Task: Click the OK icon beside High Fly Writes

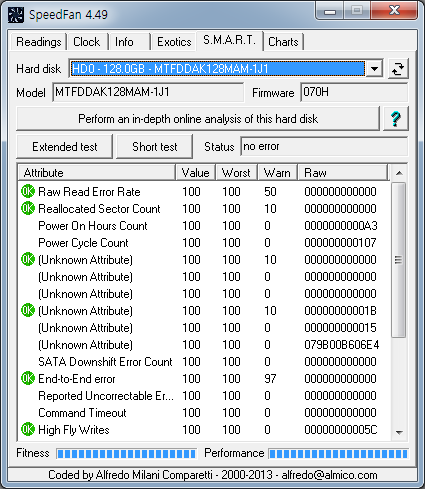Action: 28,429
